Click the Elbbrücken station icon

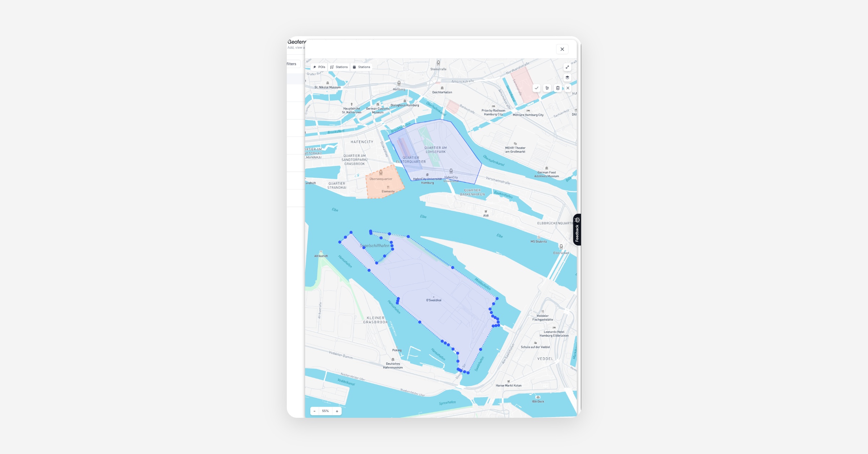561,246
